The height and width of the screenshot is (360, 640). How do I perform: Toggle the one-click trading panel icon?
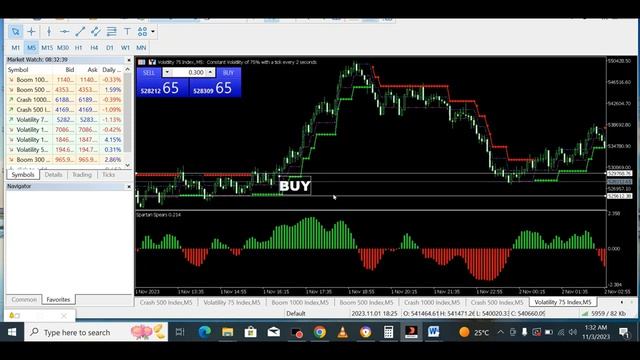pos(142,62)
